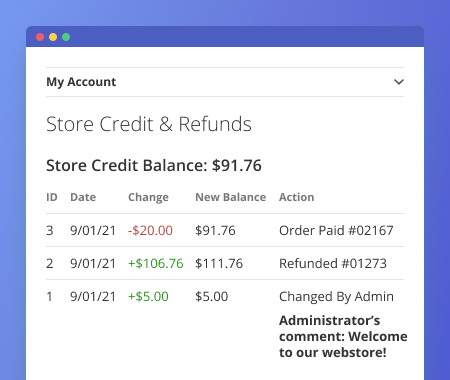Click the -$20.00 change amount
The height and width of the screenshot is (380, 450).
click(x=150, y=230)
